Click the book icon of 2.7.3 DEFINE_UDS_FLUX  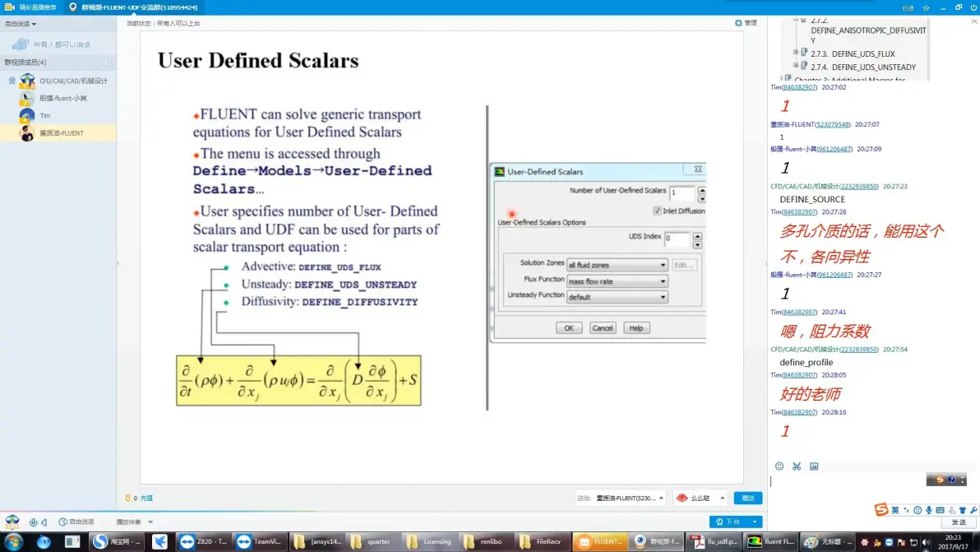[804, 53]
